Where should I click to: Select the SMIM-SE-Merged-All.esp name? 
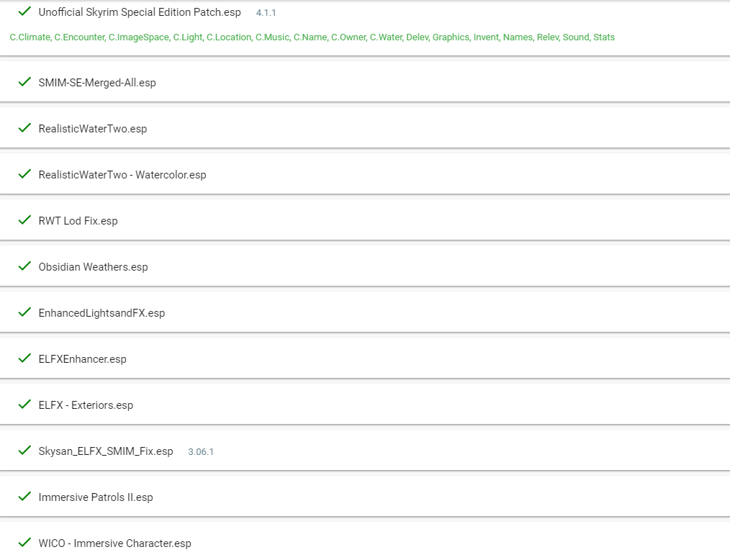click(97, 83)
